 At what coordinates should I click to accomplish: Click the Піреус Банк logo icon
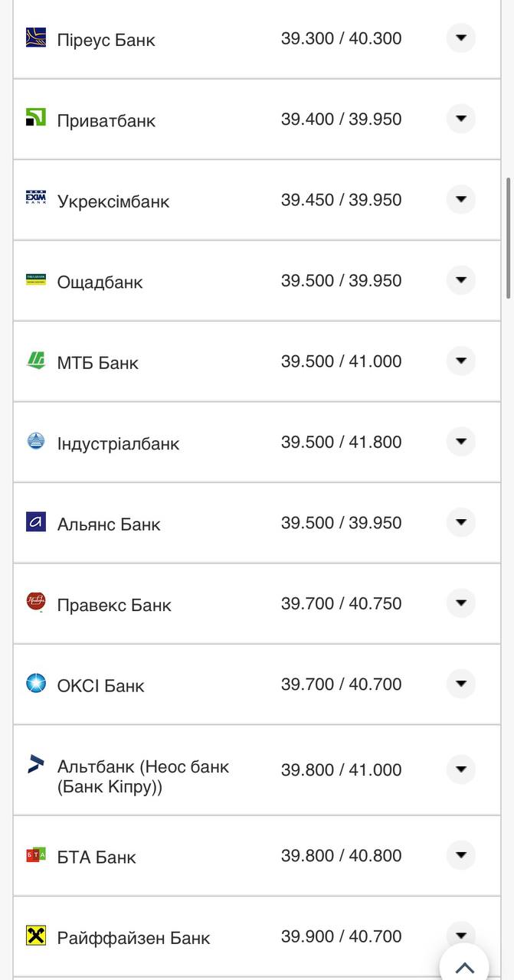(x=36, y=38)
